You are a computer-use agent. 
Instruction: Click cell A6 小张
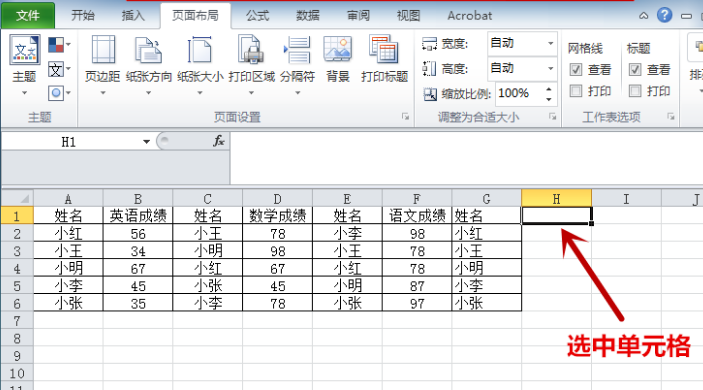coord(68,303)
